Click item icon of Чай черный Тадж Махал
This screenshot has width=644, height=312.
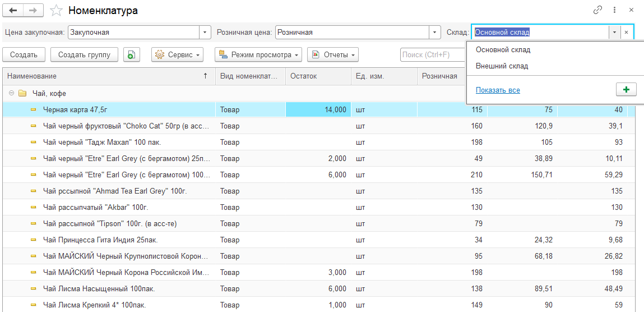(34, 142)
